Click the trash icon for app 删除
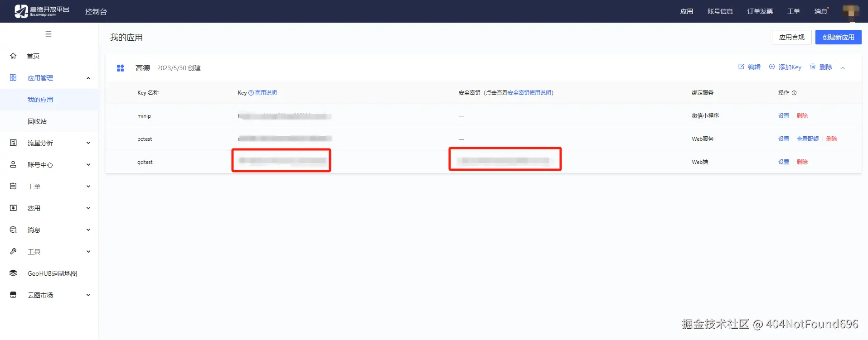 pyautogui.click(x=813, y=67)
